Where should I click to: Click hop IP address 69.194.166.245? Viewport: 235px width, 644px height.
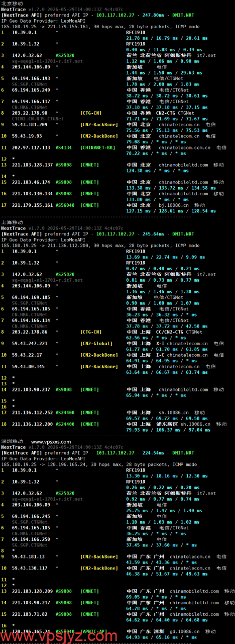pyautogui.click(x=31, y=516)
